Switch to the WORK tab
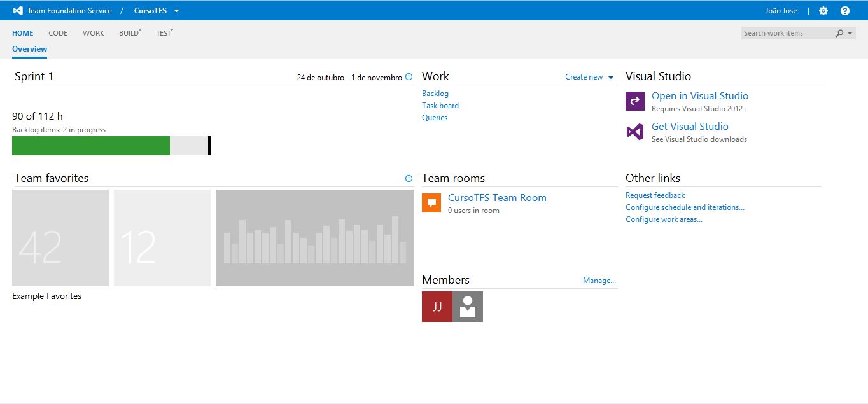Screen dimensions: 868x404 pyautogui.click(x=93, y=33)
